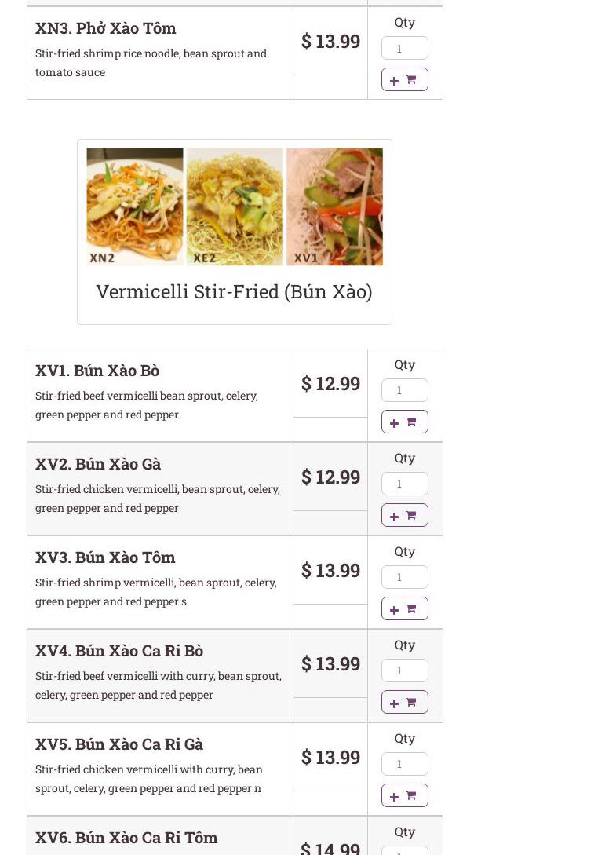This screenshot has width=616, height=855.
Task: Open the XN2 noodle dish photo
Action: coord(135,206)
